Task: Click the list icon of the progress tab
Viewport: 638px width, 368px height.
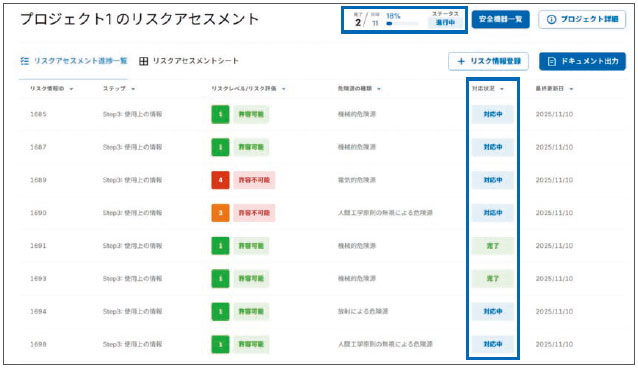Action: (25, 61)
